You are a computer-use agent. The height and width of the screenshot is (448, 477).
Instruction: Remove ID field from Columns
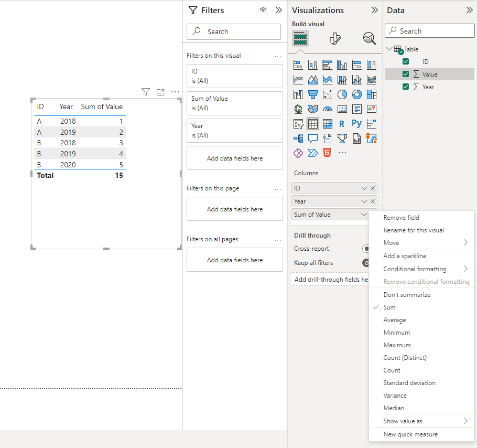373,188
